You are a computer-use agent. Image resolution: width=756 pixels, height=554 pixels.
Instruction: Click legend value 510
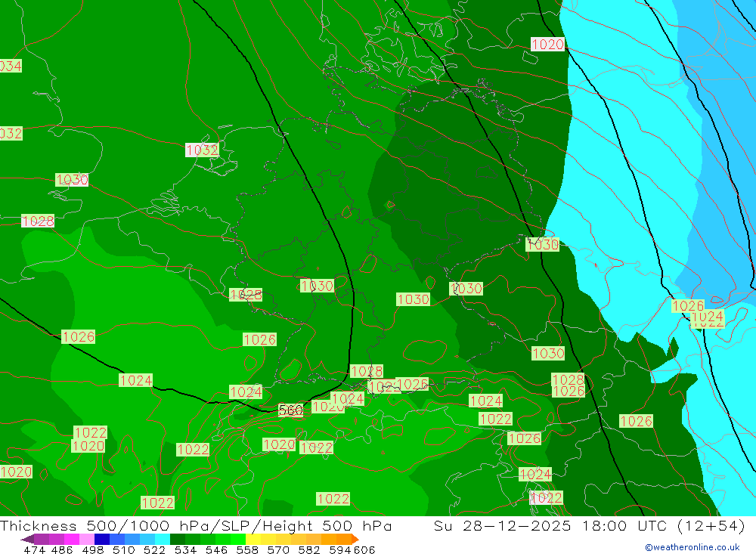click(123, 549)
